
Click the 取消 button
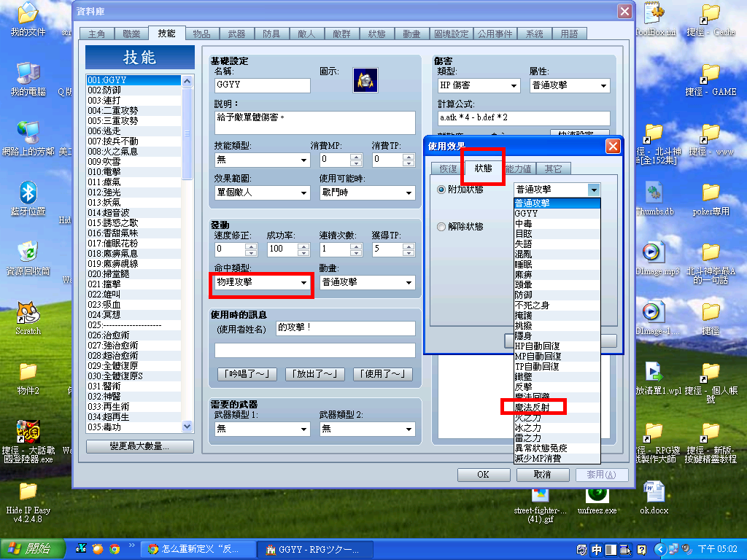pyautogui.click(x=542, y=475)
